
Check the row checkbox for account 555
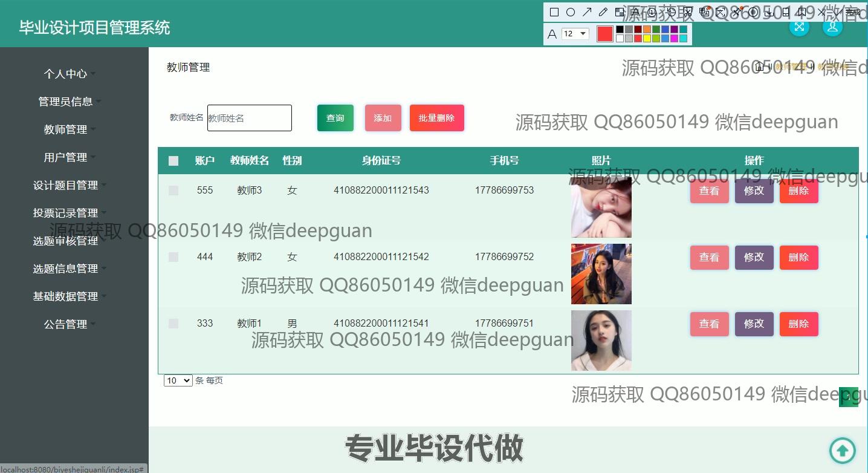click(x=173, y=191)
